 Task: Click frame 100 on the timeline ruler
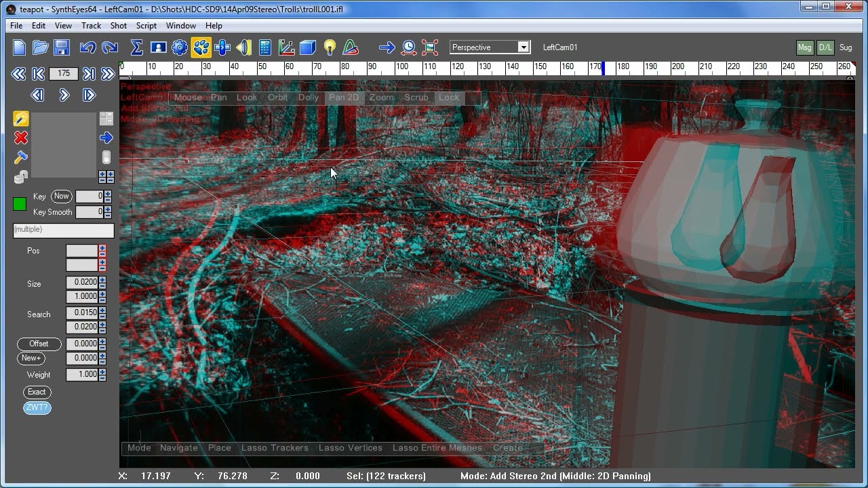402,67
